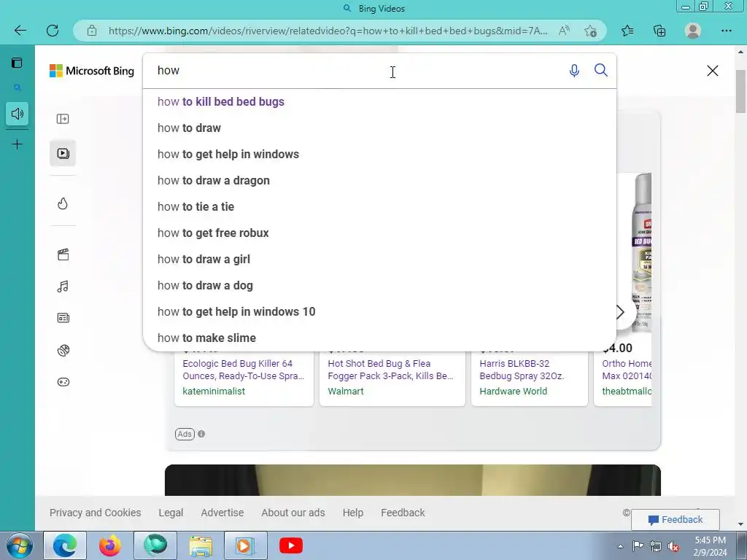Choose suggestion 'how to get help in windows 10'
Screen dimensions: 747x560
[x=379, y=311]
